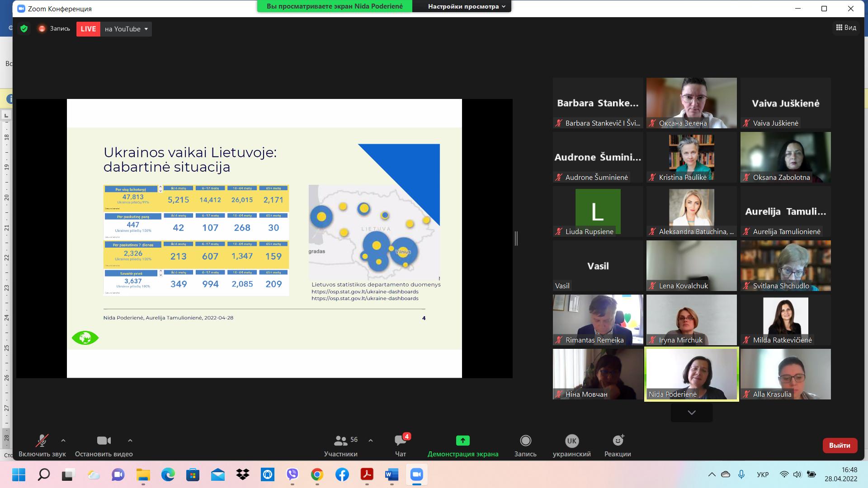
Task: Expand audio options arrow beside microphone
Action: click(63, 441)
